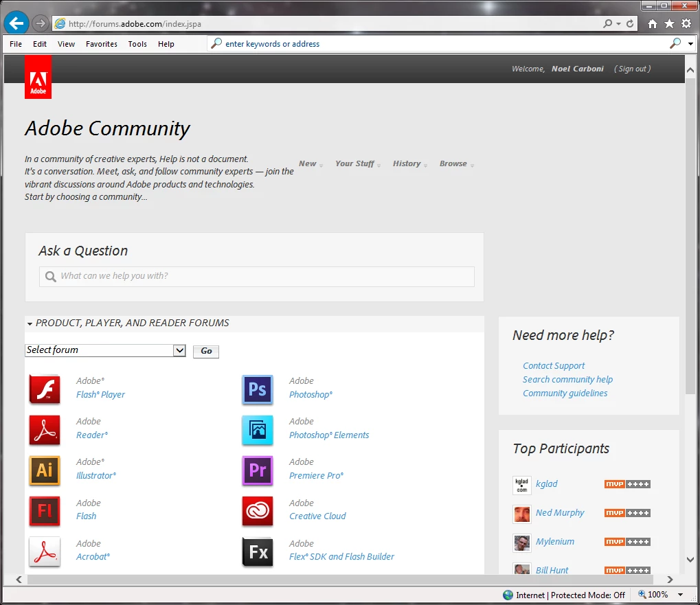Click the zoom level magnifier in status bar
This screenshot has height=605, width=700.
pos(642,594)
